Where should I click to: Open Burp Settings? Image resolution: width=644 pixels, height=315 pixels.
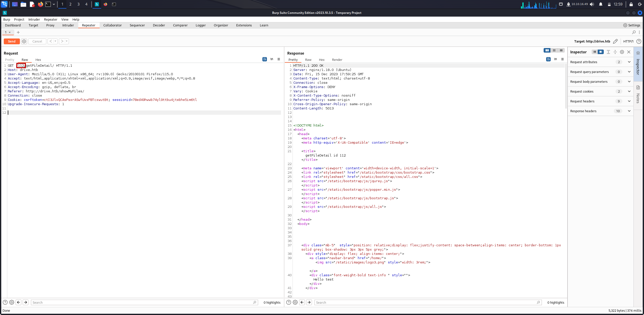(x=632, y=25)
